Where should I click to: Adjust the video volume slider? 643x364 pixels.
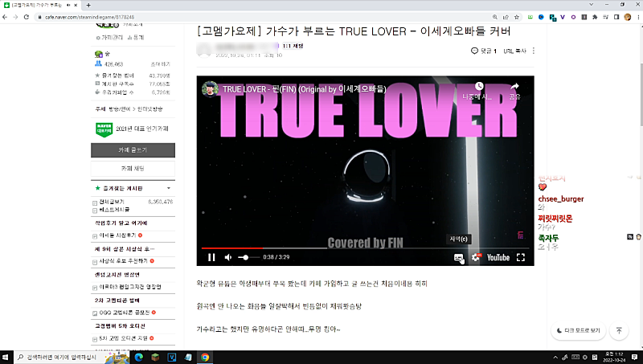pos(248,257)
